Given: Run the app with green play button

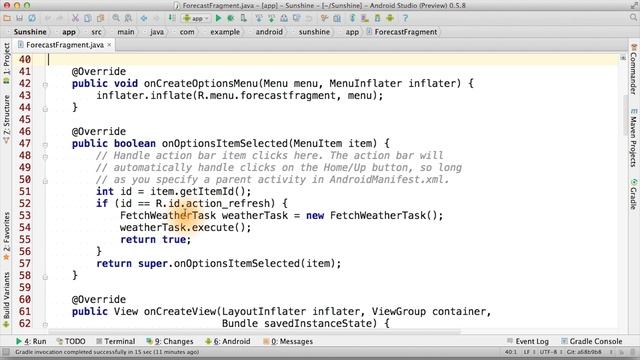Looking at the screenshot, I should pyautogui.click(x=218, y=18).
